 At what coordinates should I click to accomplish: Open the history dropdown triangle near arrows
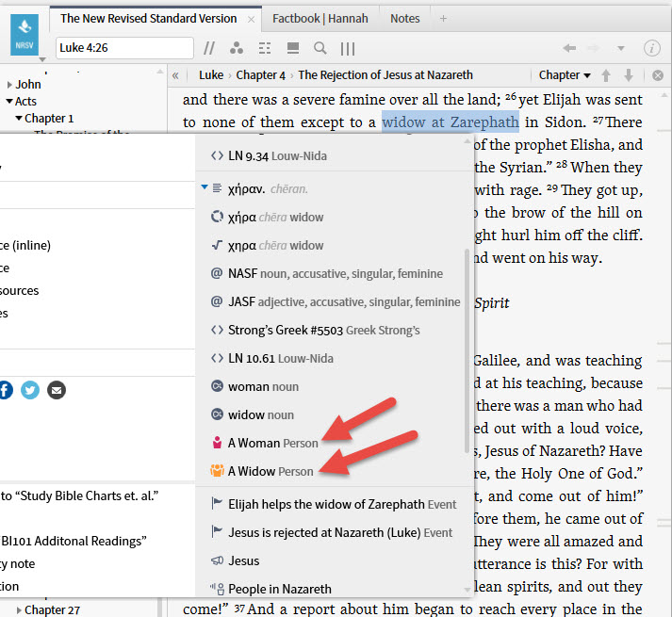click(x=620, y=48)
